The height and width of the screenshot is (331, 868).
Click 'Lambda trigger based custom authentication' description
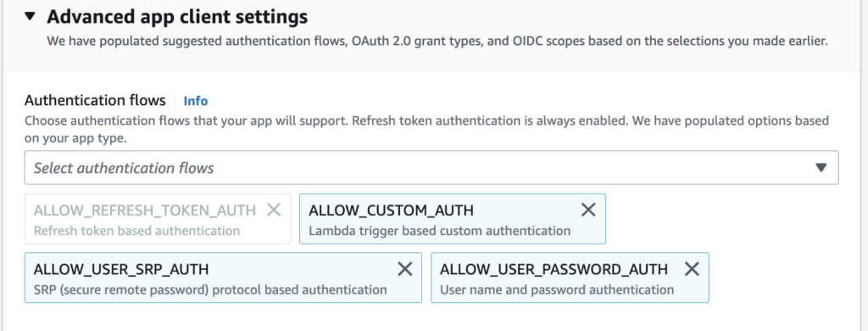pyautogui.click(x=440, y=230)
